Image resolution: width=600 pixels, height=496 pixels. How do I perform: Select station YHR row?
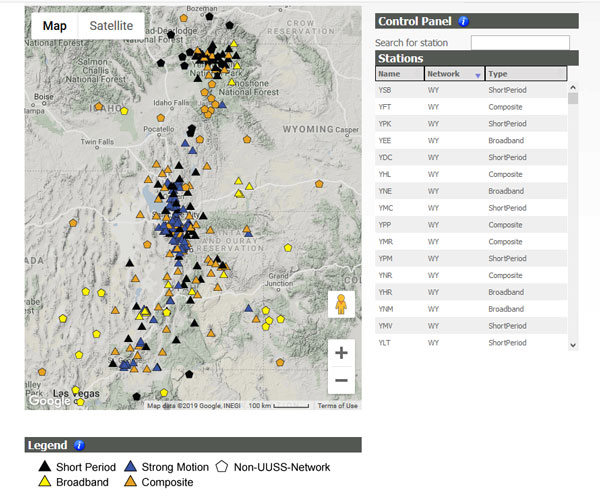click(x=471, y=292)
